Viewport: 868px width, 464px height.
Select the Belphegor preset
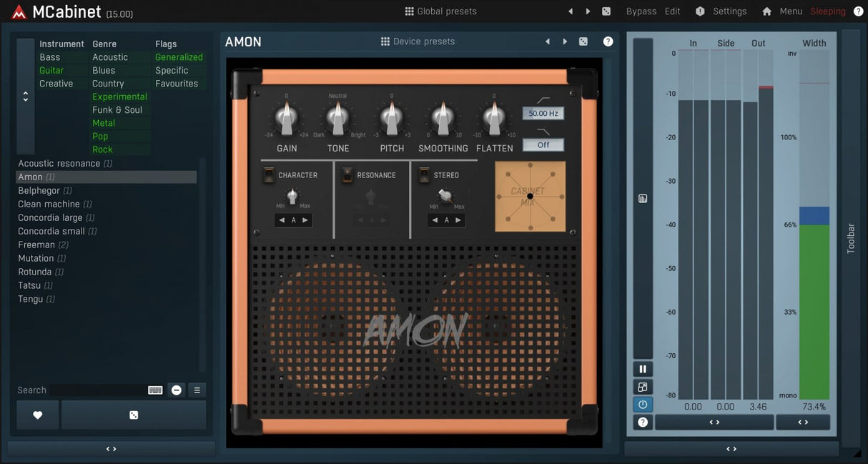tap(40, 190)
